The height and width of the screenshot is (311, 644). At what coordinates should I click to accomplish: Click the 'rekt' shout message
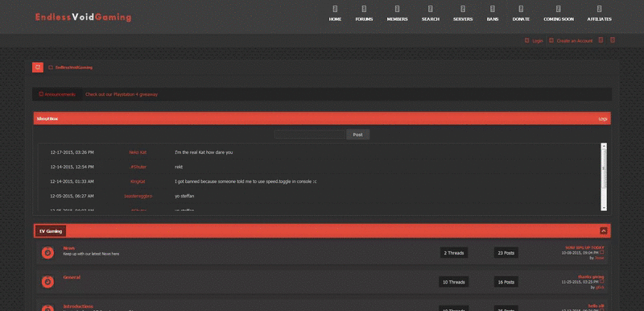tap(179, 167)
